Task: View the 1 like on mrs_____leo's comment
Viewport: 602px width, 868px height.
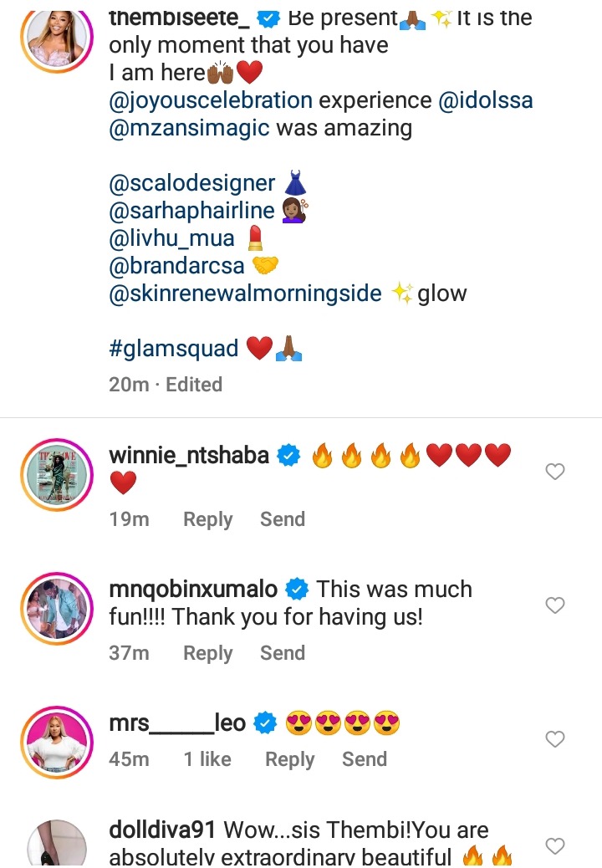Action: [x=207, y=759]
